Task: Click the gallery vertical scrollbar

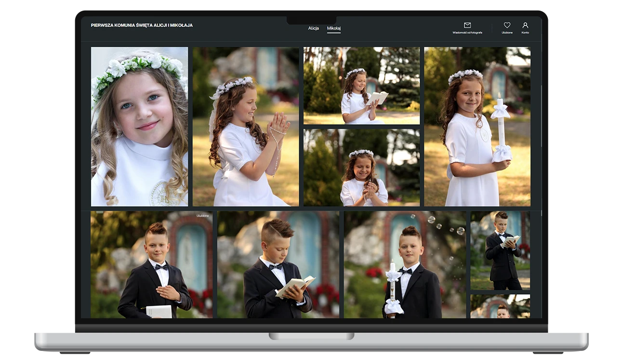Action: (x=541, y=116)
